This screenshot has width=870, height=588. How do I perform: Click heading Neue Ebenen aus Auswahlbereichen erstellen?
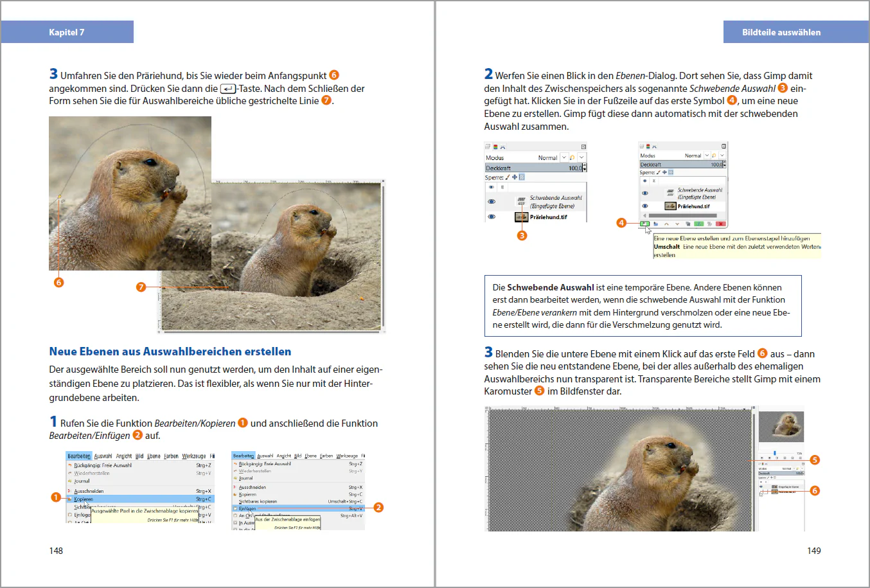[x=170, y=352]
